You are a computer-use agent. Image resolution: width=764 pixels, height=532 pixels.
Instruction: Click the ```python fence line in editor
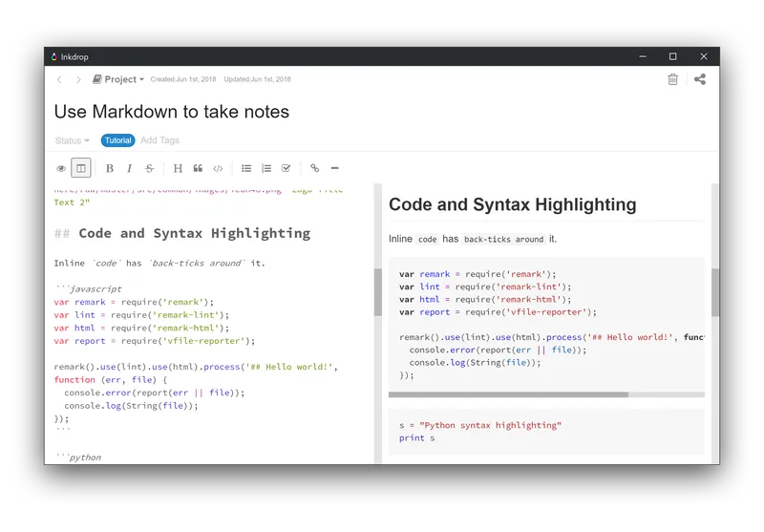click(78, 457)
